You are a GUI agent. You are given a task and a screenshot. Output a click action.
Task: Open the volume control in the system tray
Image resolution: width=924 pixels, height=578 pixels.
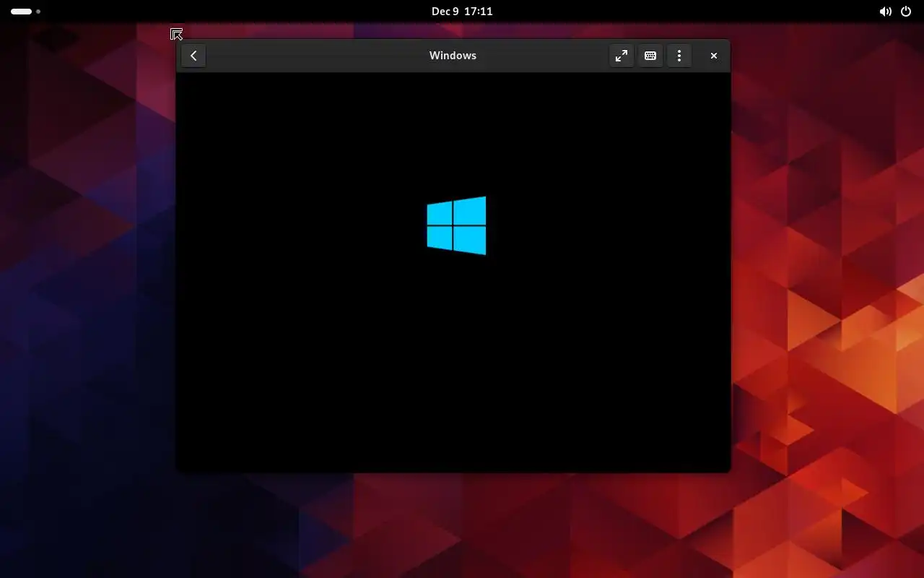point(885,12)
